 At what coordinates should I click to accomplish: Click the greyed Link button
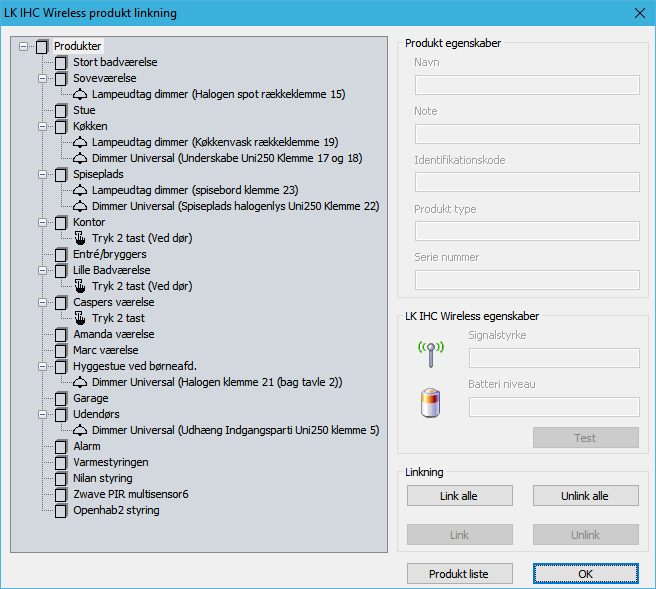[x=460, y=535]
